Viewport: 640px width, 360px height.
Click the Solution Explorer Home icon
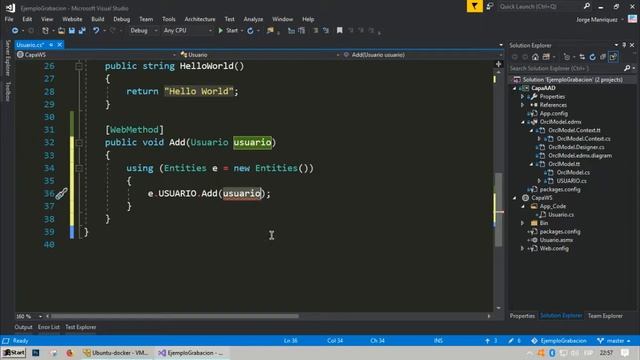tap(535, 57)
